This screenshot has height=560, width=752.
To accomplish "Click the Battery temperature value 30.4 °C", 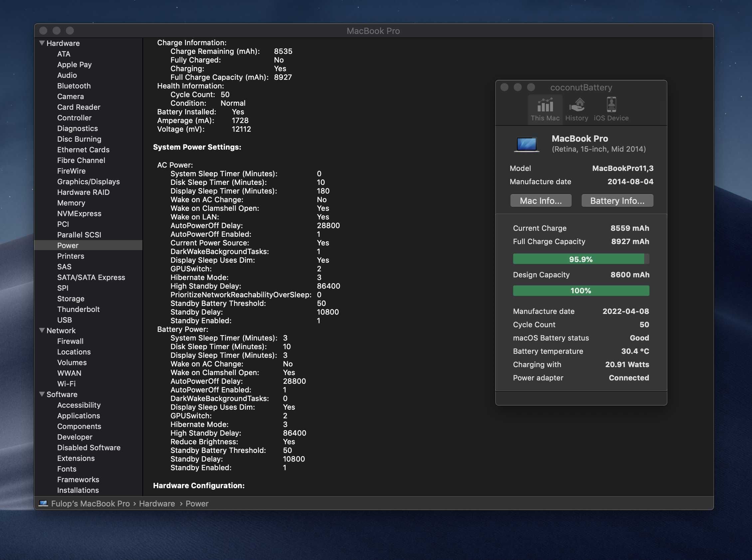I will (x=635, y=351).
